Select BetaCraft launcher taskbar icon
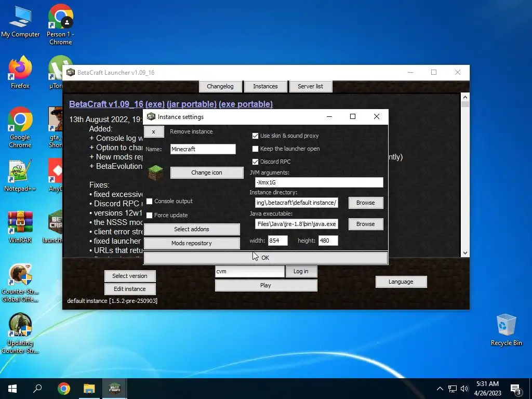This screenshot has width=532, height=399. click(114, 389)
